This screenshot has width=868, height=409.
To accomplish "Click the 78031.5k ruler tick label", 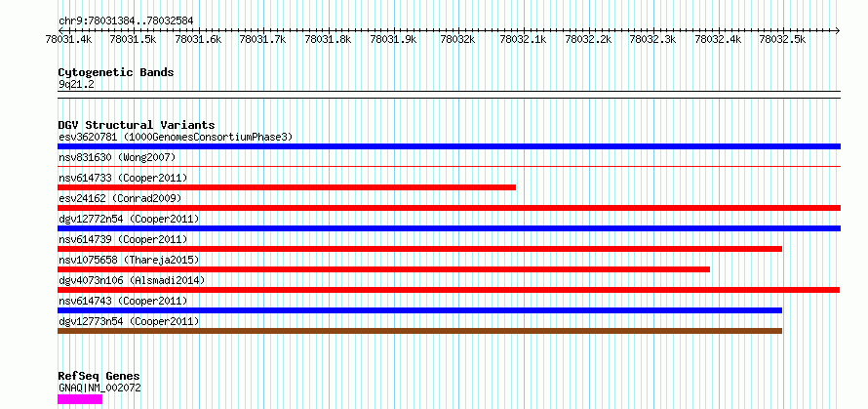I will pyautogui.click(x=133, y=39).
